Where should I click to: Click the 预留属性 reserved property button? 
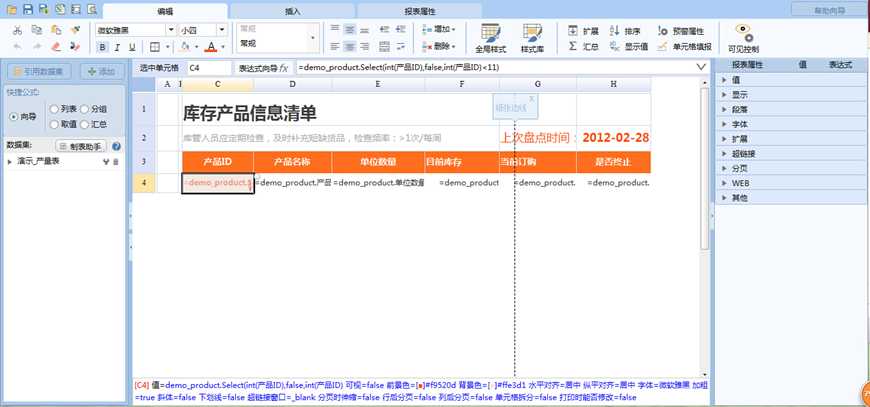[681, 31]
